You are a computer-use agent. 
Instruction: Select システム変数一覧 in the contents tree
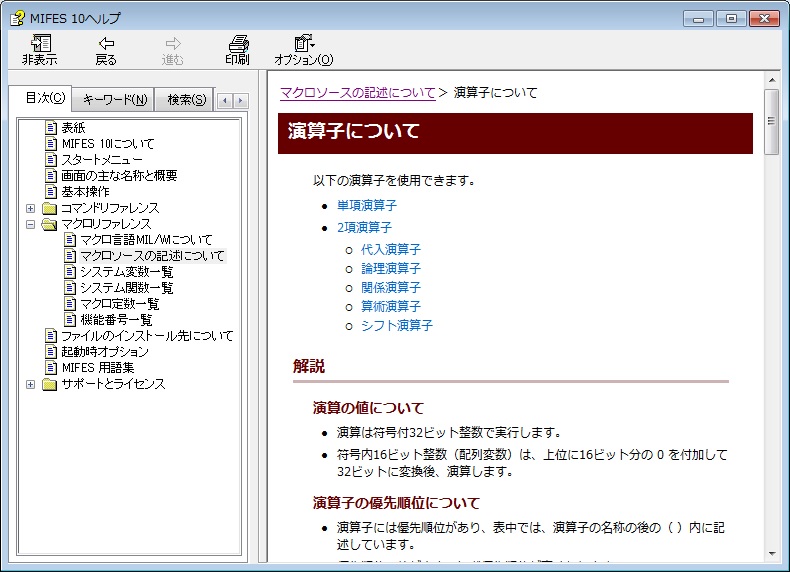[127, 272]
